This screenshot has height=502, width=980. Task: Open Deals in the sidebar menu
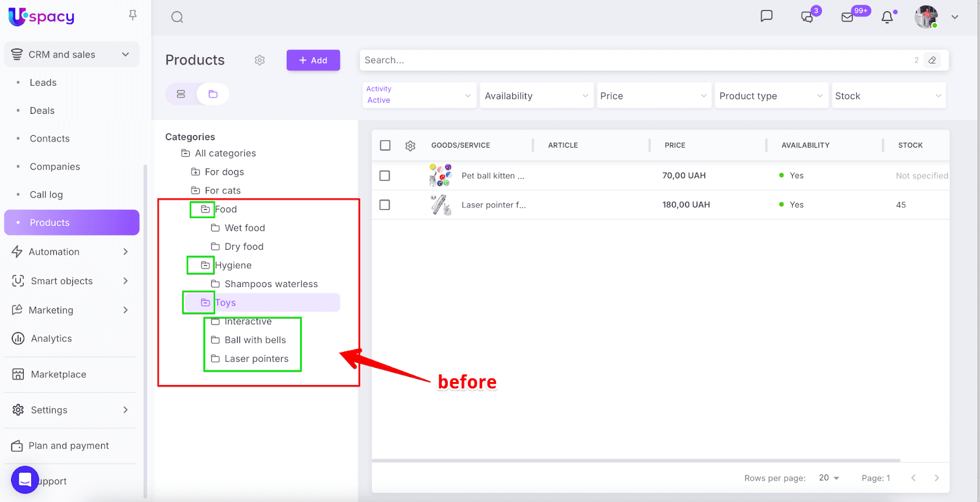(x=42, y=111)
